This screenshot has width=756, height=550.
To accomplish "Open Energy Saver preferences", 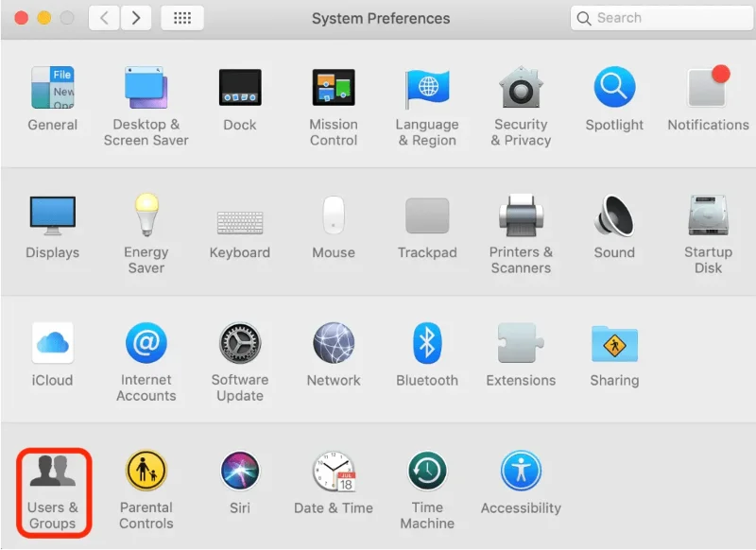I will pyautogui.click(x=146, y=216).
